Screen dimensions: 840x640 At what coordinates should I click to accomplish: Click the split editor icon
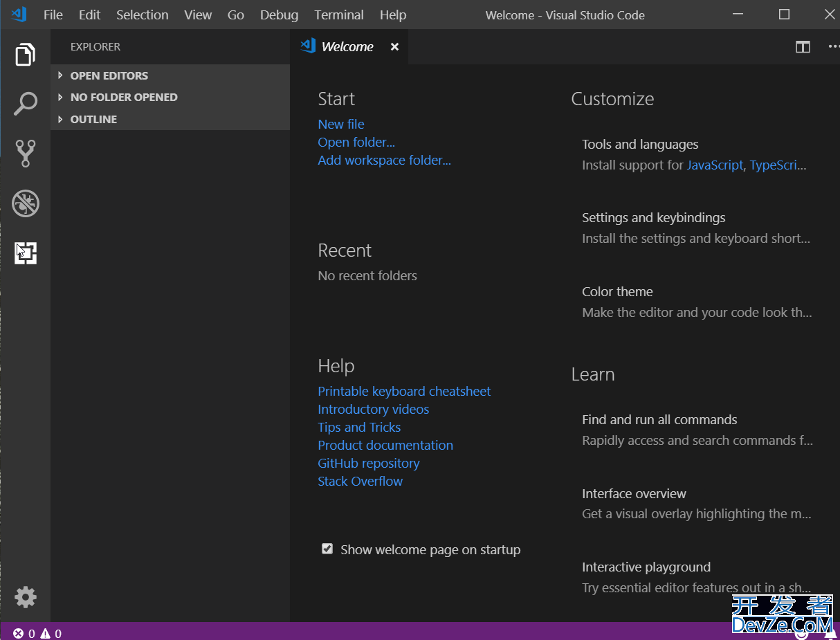pos(803,47)
